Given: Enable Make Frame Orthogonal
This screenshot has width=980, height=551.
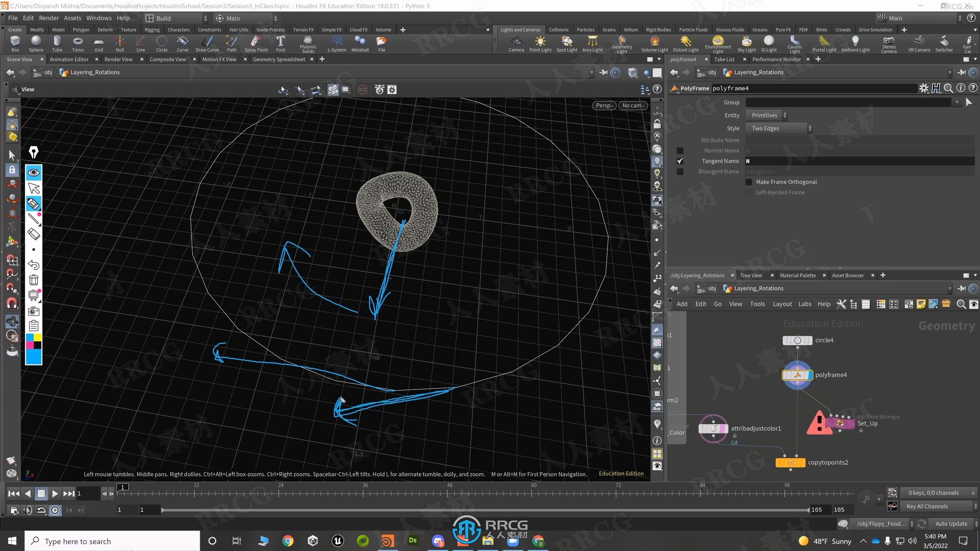Looking at the screenshot, I should [749, 182].
